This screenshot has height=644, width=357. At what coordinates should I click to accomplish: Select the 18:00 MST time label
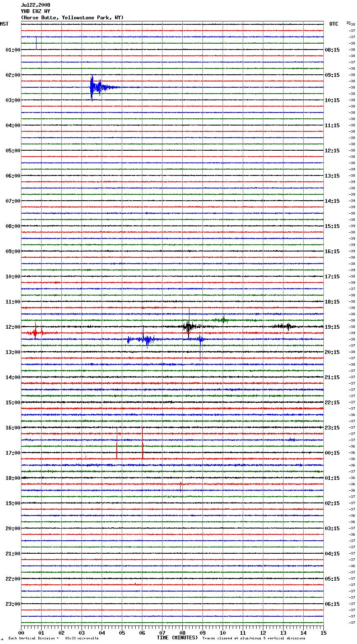point(13,478)
